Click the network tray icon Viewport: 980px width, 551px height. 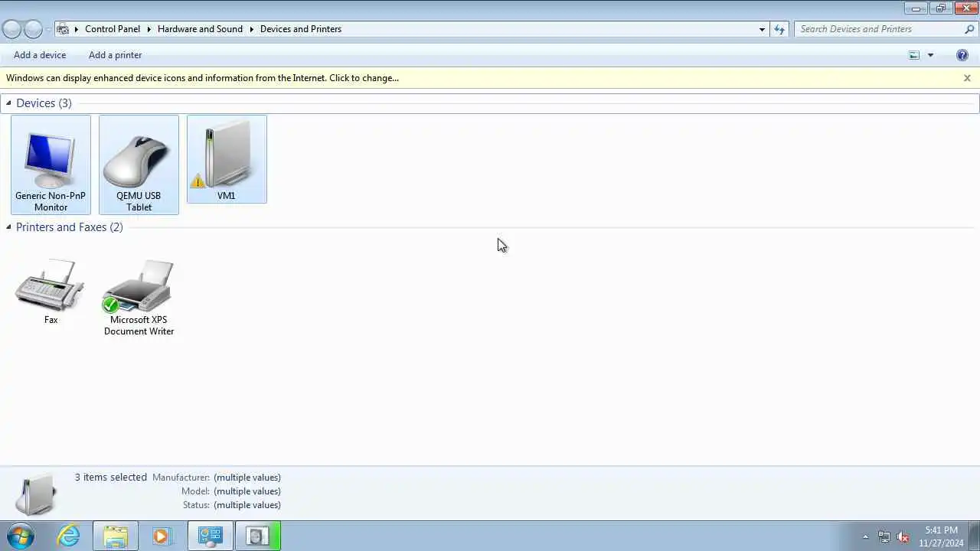(884, 536)
